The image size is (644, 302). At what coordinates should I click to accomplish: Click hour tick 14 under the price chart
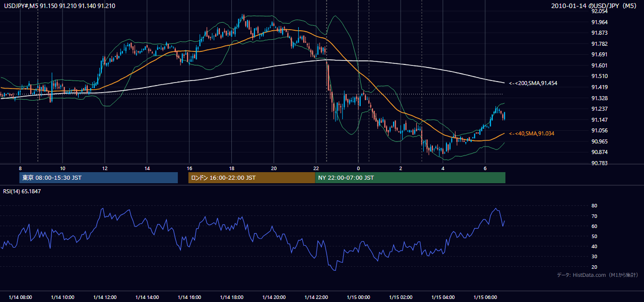pyautogui.click(x=147, y=168)
